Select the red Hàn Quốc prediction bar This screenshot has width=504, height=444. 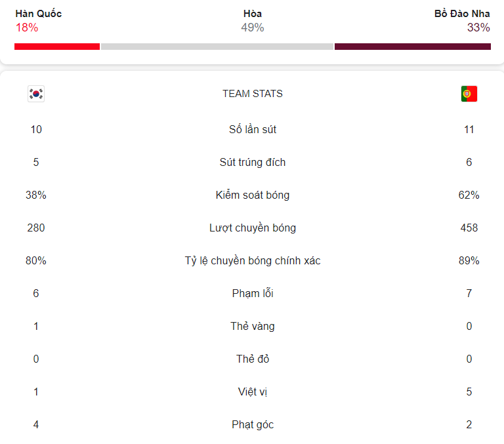57,47
